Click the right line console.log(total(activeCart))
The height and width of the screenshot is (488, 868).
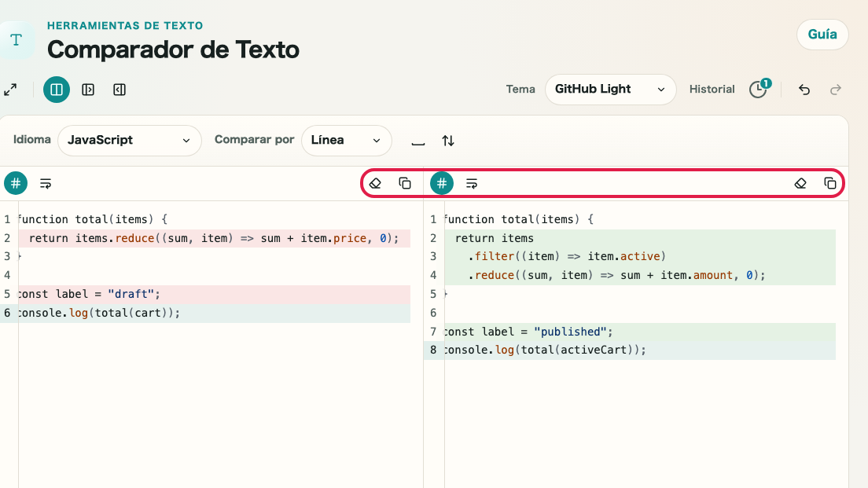point(640,350)
